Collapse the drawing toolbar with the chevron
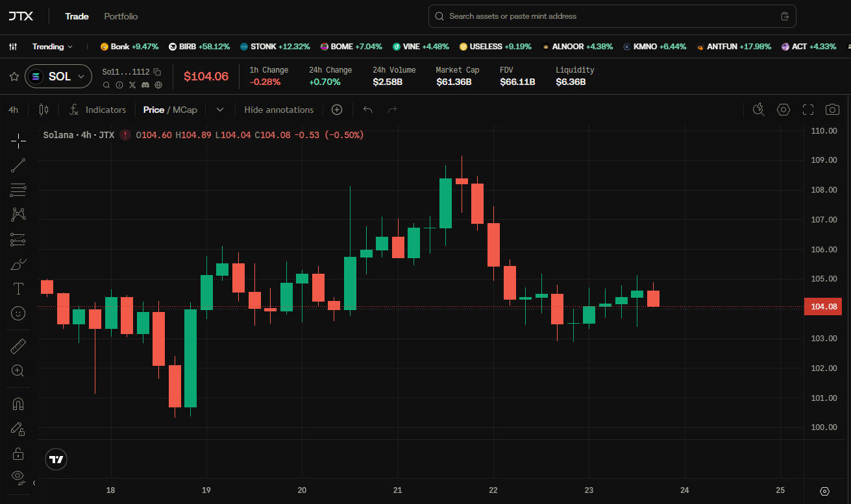The image size is (851, 504). (34, 483)
